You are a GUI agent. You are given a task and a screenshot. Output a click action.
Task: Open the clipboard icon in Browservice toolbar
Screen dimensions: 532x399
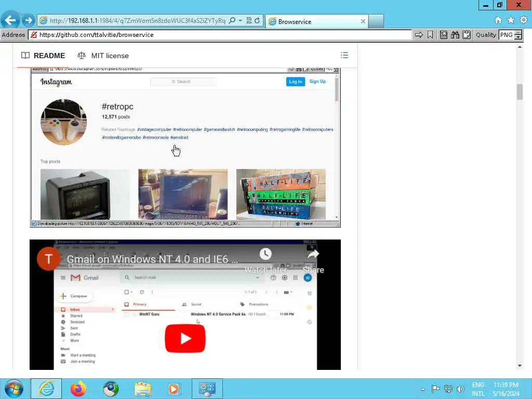click(467, 35)
